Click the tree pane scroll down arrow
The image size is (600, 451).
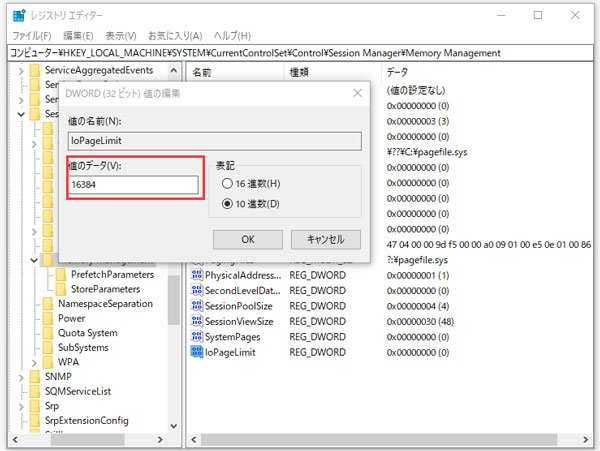174,425
